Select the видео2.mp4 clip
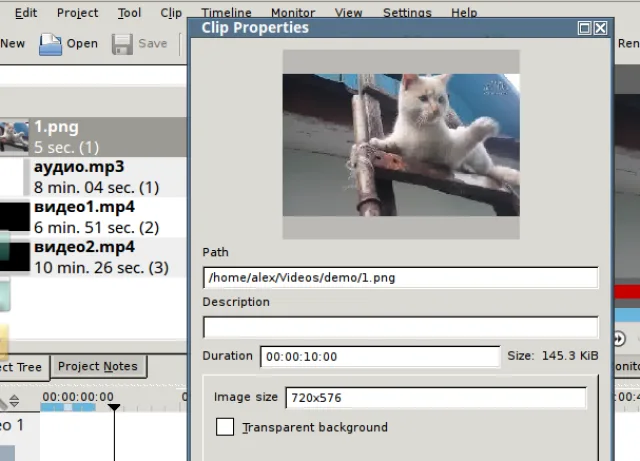Viewport: 640px width, 461px height. pyautogui.click(x=93, y=257)
